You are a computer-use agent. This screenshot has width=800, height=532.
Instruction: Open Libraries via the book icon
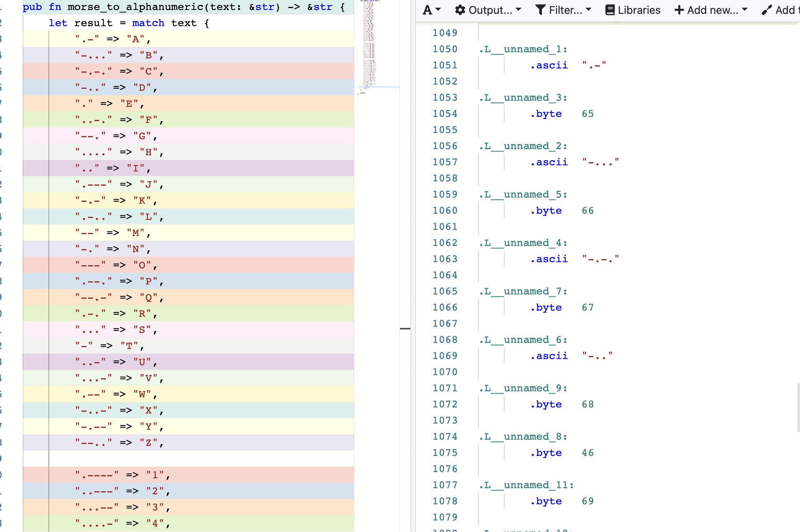pyautogui.click(x=610, y=10)
